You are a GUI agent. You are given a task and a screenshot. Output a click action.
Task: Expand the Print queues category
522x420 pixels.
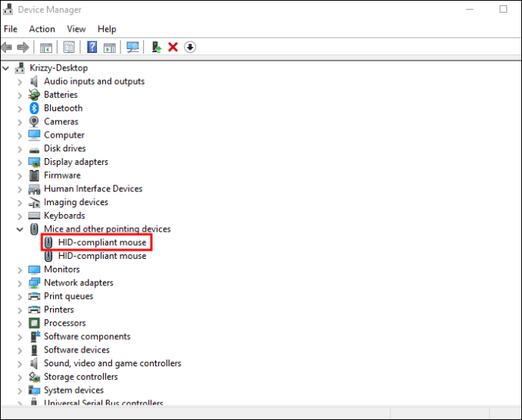pyautogui.click(x=20, y=297)
